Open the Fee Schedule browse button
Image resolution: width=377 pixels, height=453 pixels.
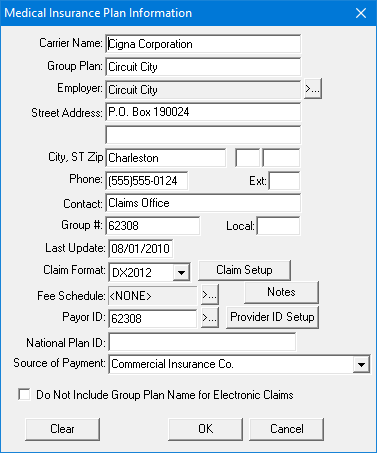210,295
